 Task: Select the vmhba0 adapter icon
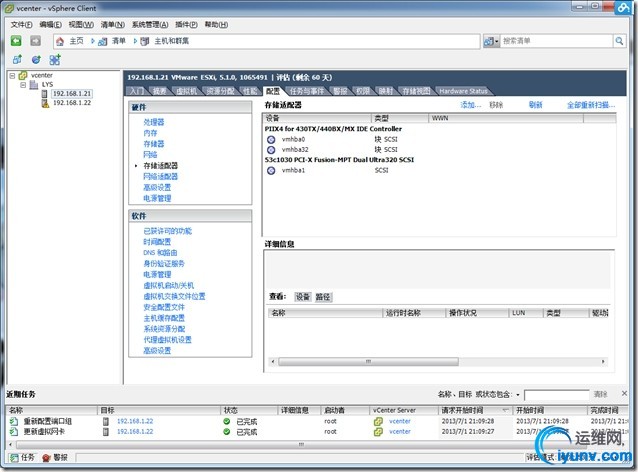point(271,140)
